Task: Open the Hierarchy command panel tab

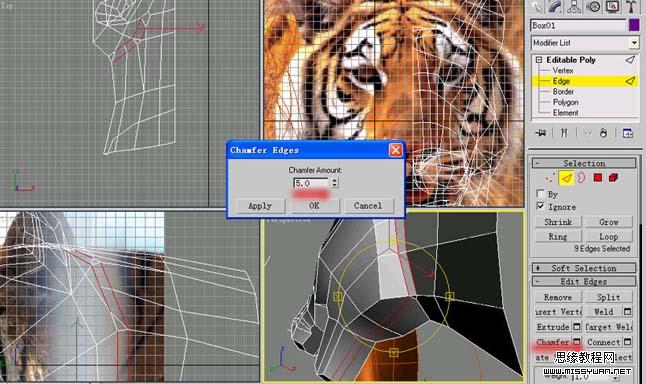Action: coord(574,6)
